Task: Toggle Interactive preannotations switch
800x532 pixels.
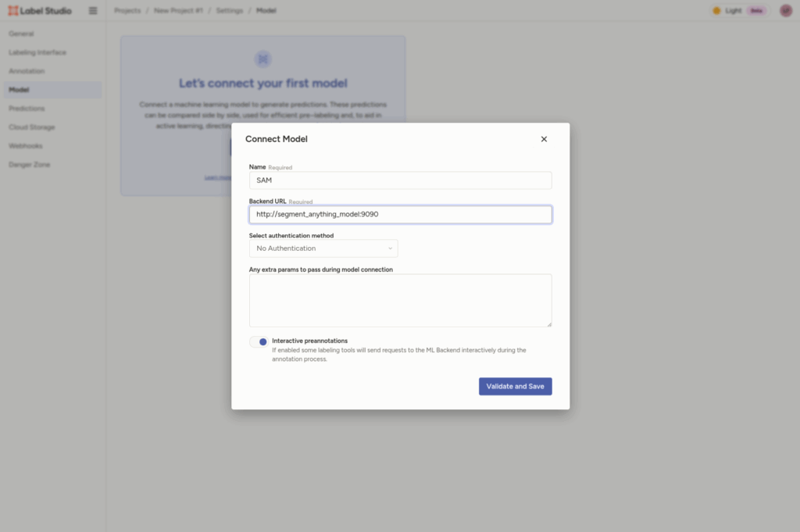Action: pos(259,341)
